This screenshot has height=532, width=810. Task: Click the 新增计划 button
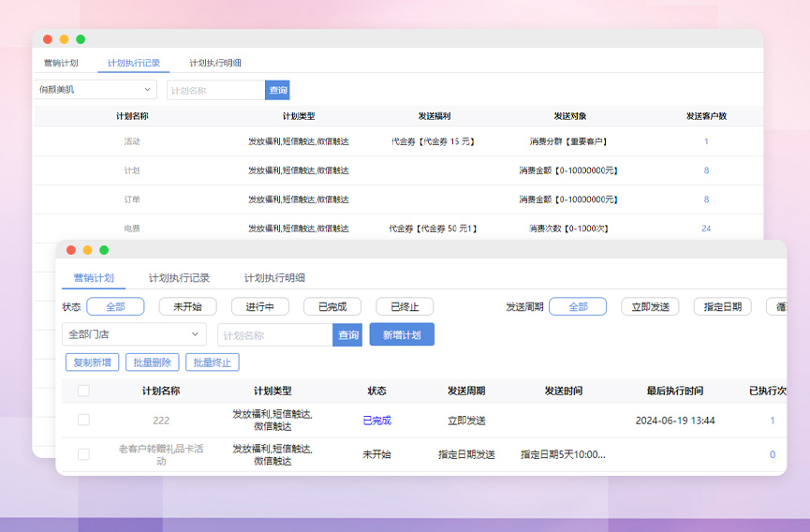tap(402, 334)
